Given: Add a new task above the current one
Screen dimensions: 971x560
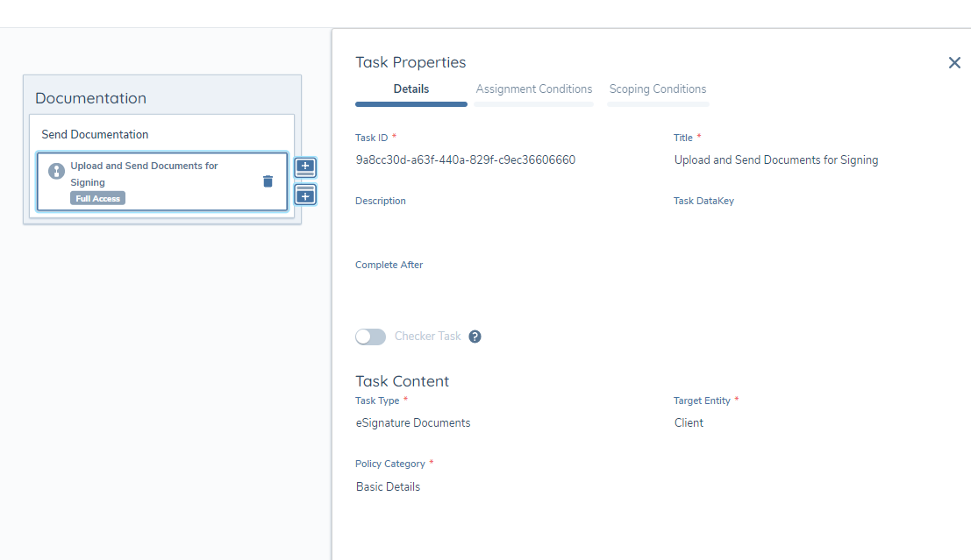Looking at the screenshot, I should [x=305, y=167].
